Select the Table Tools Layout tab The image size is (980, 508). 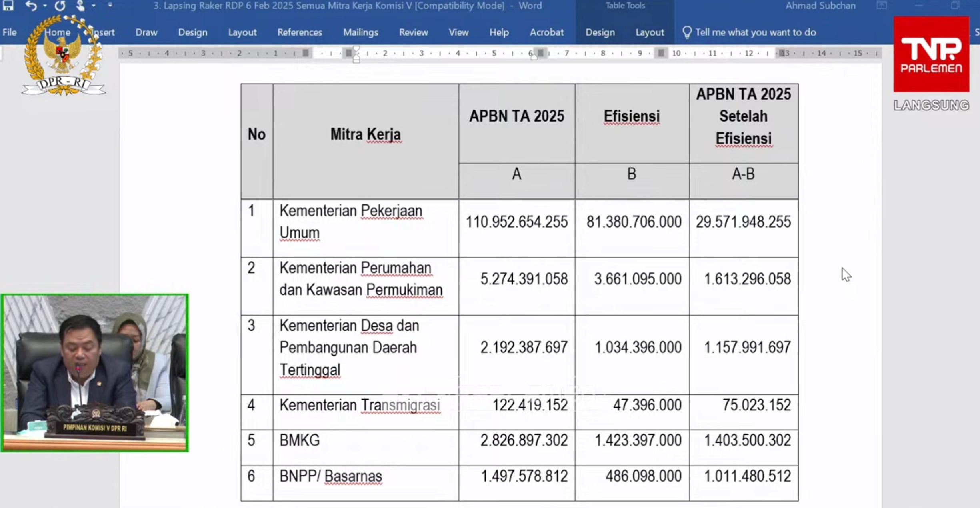point(650,32)
